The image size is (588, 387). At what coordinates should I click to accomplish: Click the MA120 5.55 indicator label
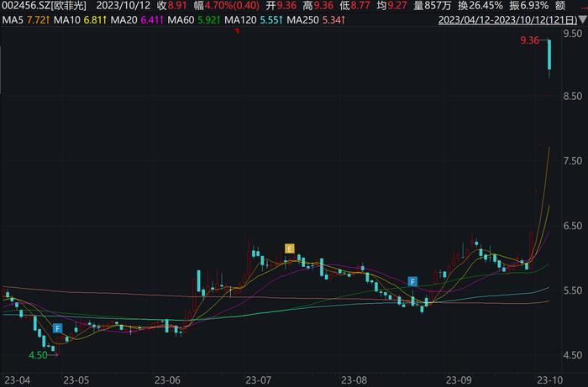point(253,20)
